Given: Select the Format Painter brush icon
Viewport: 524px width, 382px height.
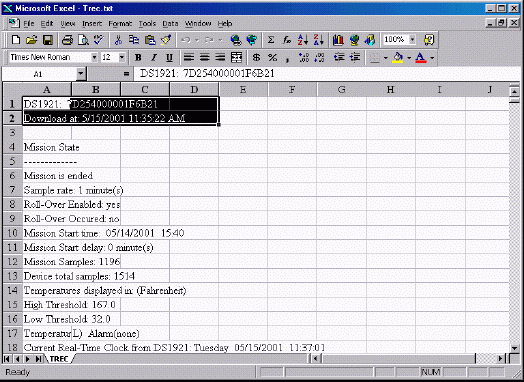Looking at the screenshot, I should pos(166,40).
